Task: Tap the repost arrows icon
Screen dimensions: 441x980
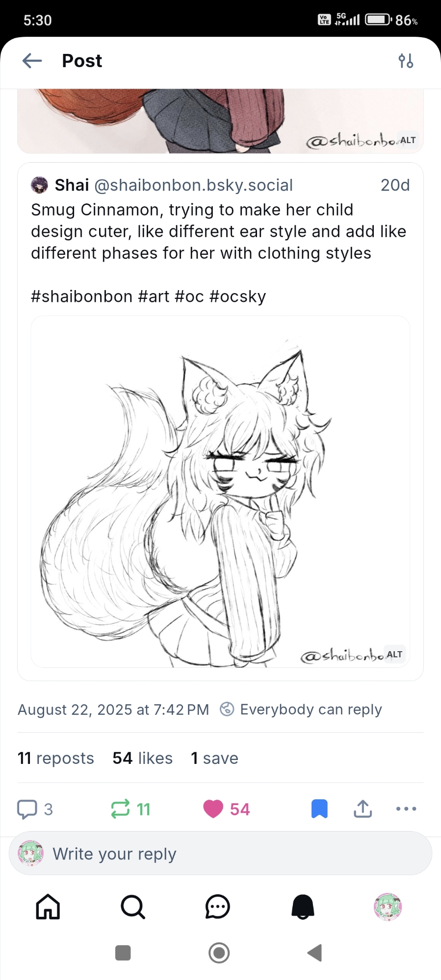Action: [120, 809]
